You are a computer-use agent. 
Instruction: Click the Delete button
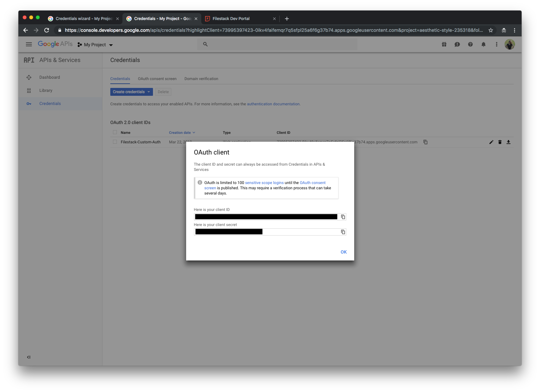(163, 92)
